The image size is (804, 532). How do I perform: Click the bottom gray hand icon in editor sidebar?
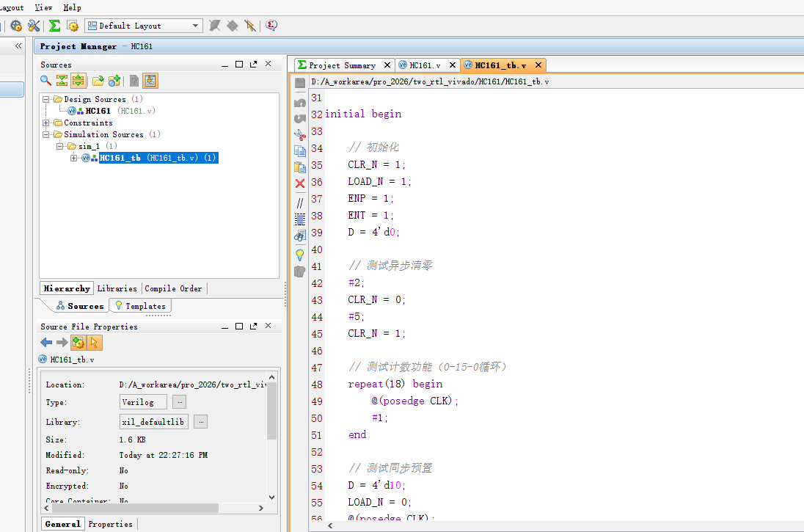tap(300, 272)
